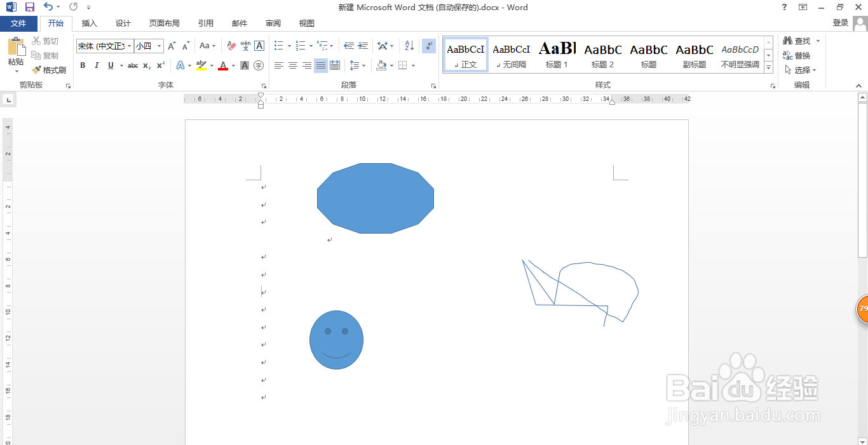Click the superscript x² icon
Screen dimensions: 868x445
point(161,65)
